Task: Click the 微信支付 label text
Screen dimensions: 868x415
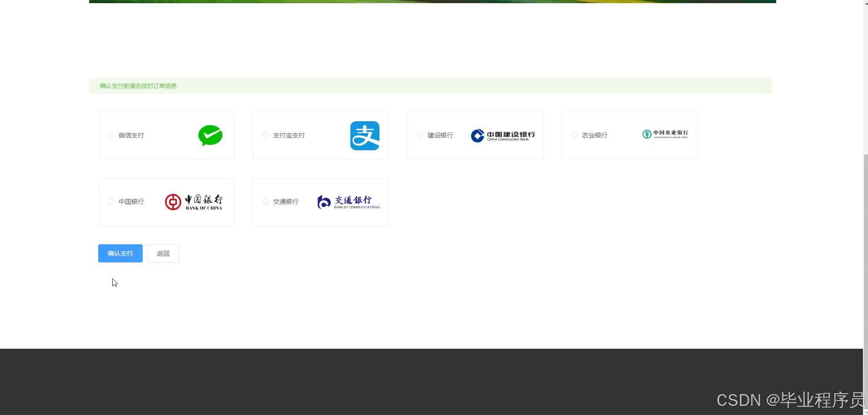Action: click(131, 135)
